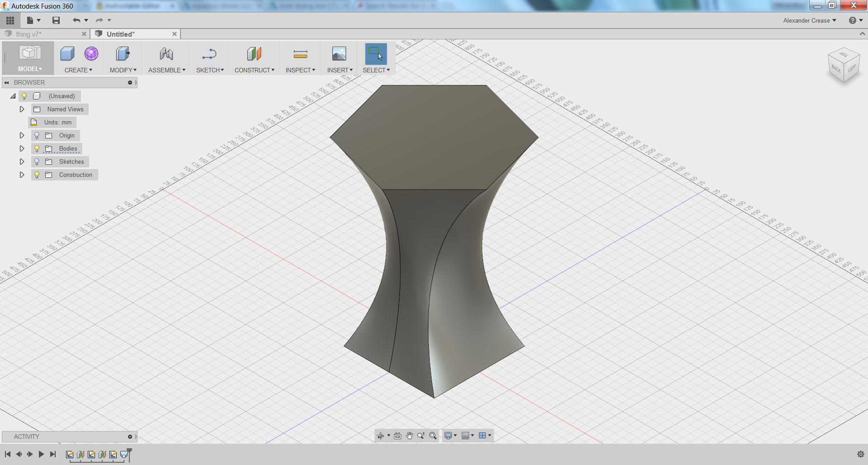The image size is (868, 465).
Task: Open the MODEL workspace dropdown
Action: point(30,69)
